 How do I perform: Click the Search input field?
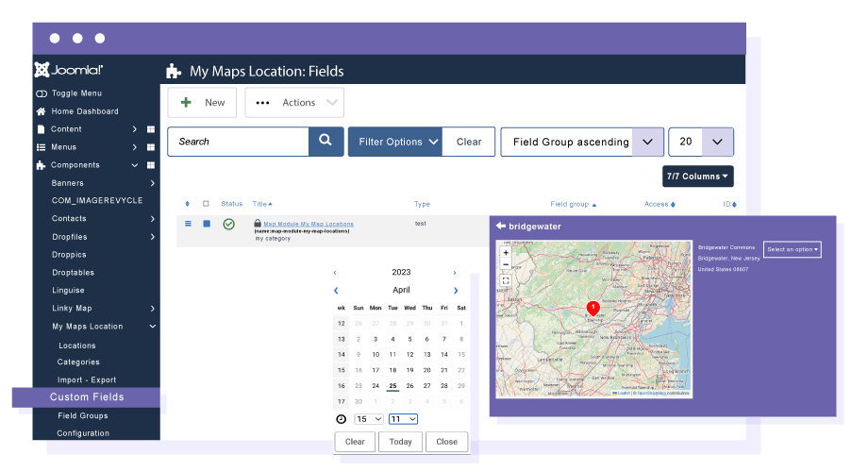coord(238,142)
